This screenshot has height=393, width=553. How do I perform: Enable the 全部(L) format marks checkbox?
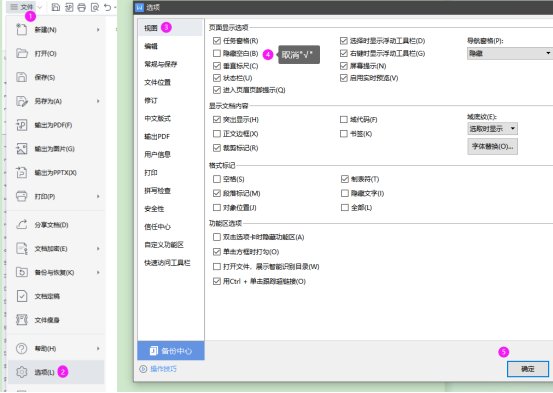[345, 207]
